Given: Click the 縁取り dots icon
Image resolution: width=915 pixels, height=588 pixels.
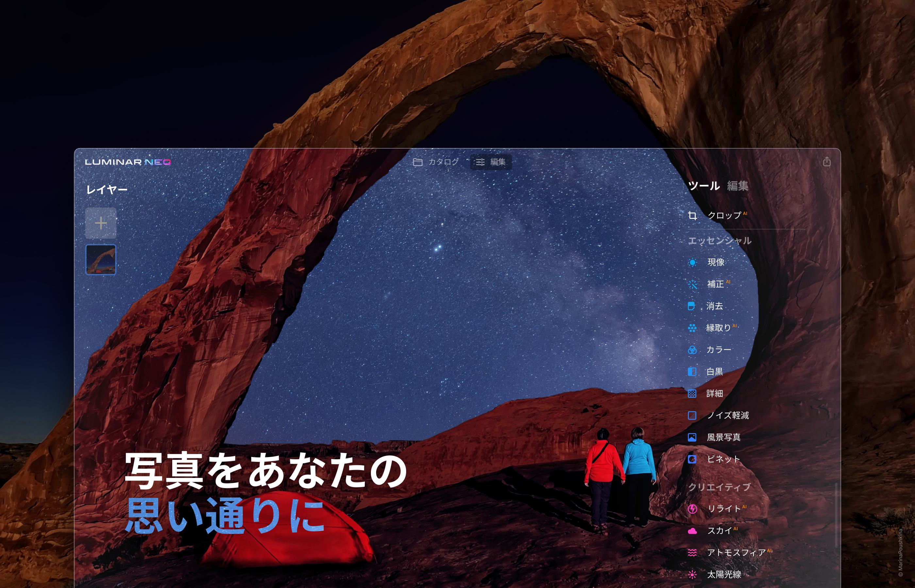Looking at the screenshot, I should tap(692, 328).
